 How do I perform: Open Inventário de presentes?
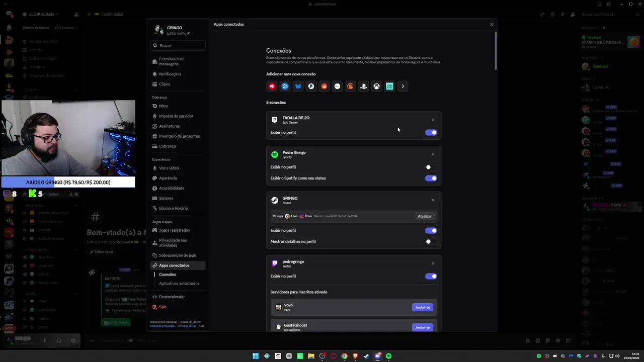[178, 136]
